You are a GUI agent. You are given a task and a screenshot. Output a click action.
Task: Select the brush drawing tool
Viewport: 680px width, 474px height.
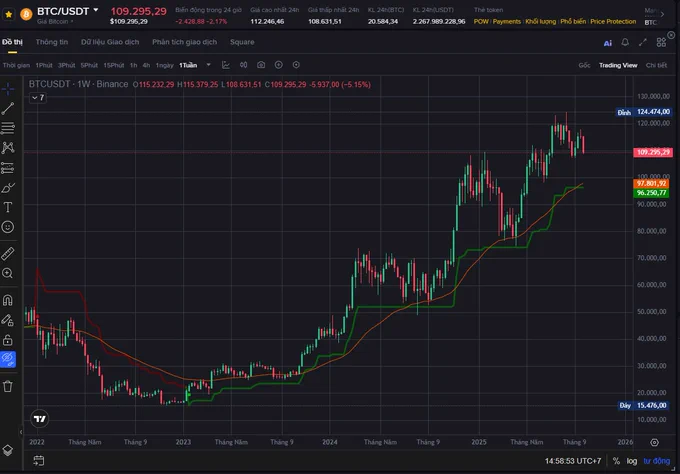coord(8,188)
